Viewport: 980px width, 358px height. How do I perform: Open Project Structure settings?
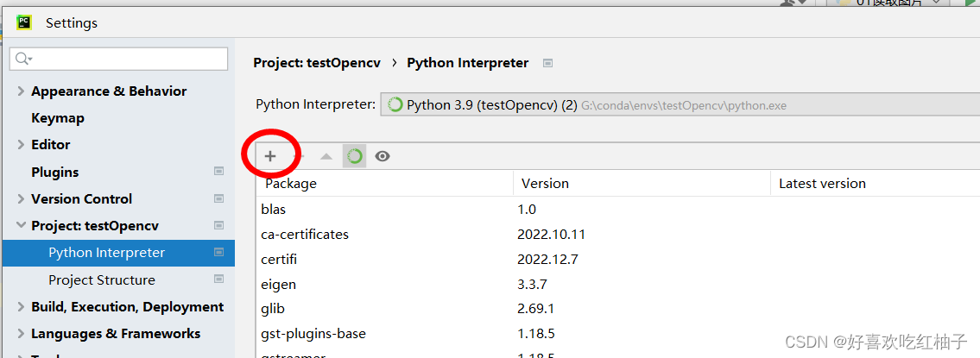(x=102, y=279)
